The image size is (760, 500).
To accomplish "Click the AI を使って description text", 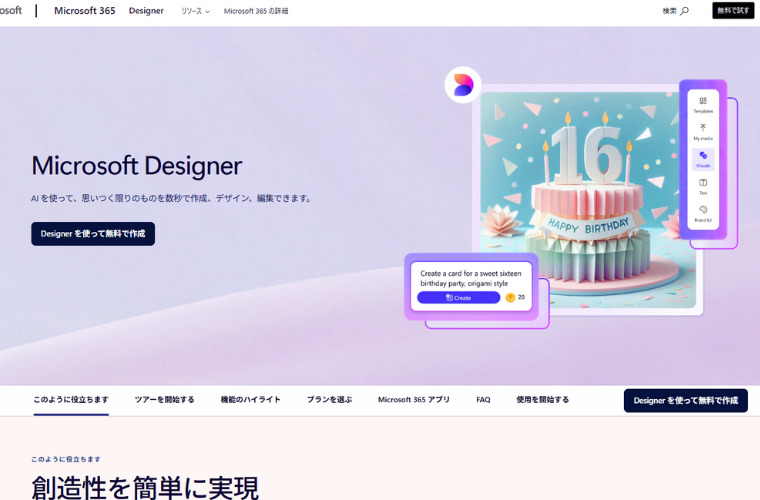I will [172, 198].
